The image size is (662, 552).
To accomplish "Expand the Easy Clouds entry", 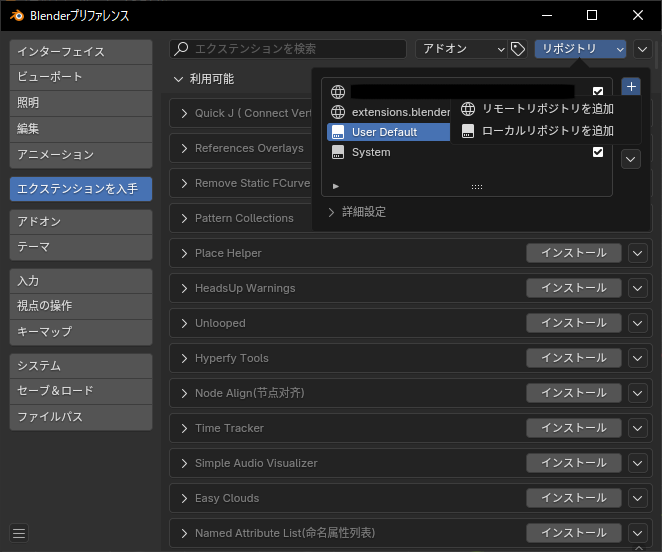I will [x=184, y=498].
